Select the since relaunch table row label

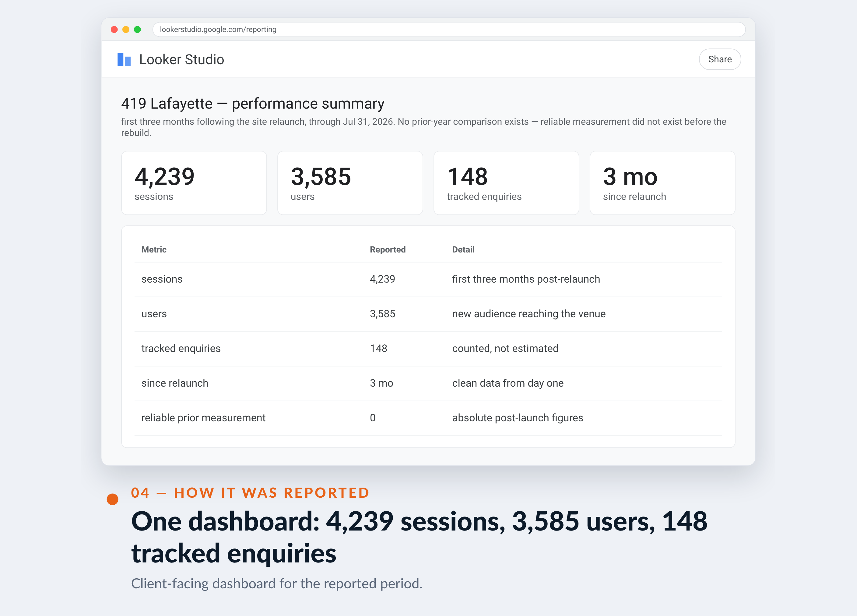[x=174, y=383]
